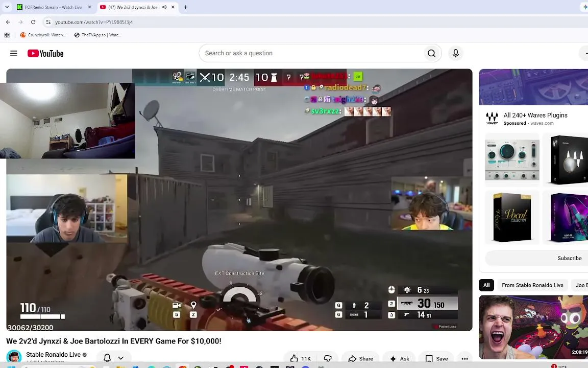Open the tab search chevron in Chrome
Viewport: 588px width, 368px height.
click(7, 7)
